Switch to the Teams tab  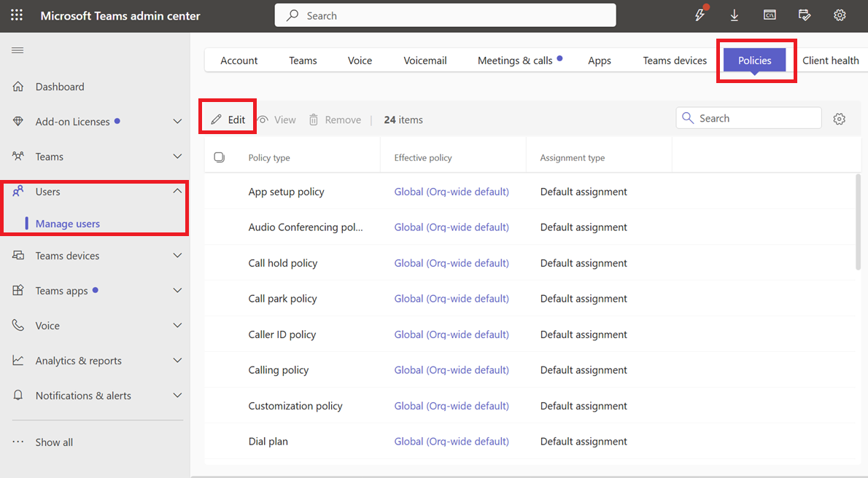(303, 60)
